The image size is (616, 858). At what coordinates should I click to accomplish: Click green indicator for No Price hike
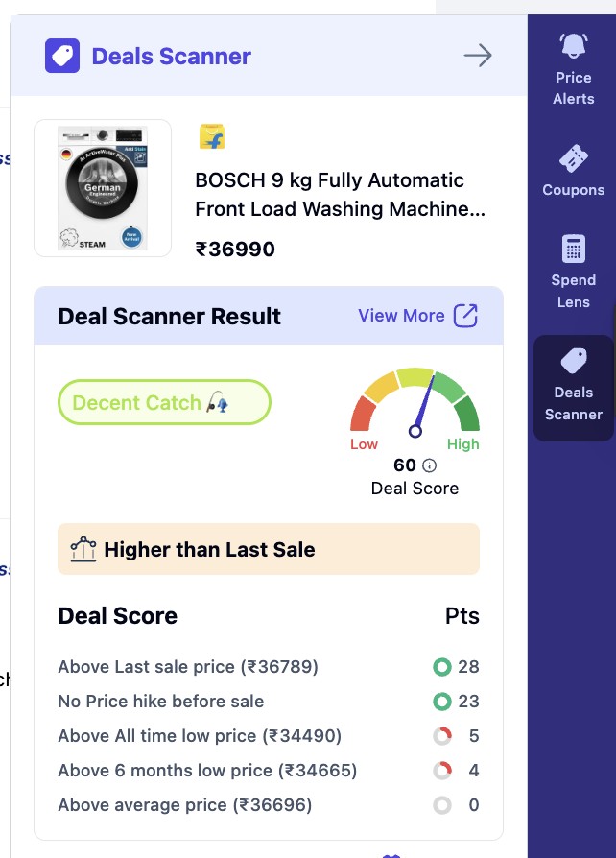click(442, 701)
